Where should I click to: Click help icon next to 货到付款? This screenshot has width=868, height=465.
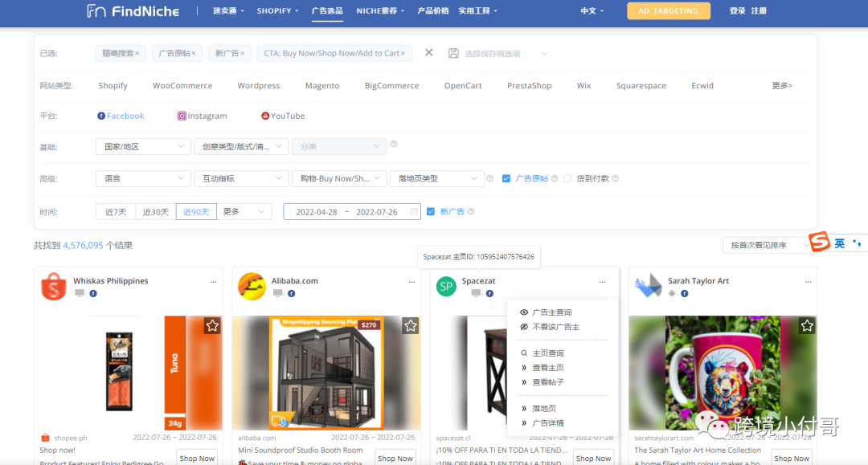pyautogui.click(x=616, y=178)
